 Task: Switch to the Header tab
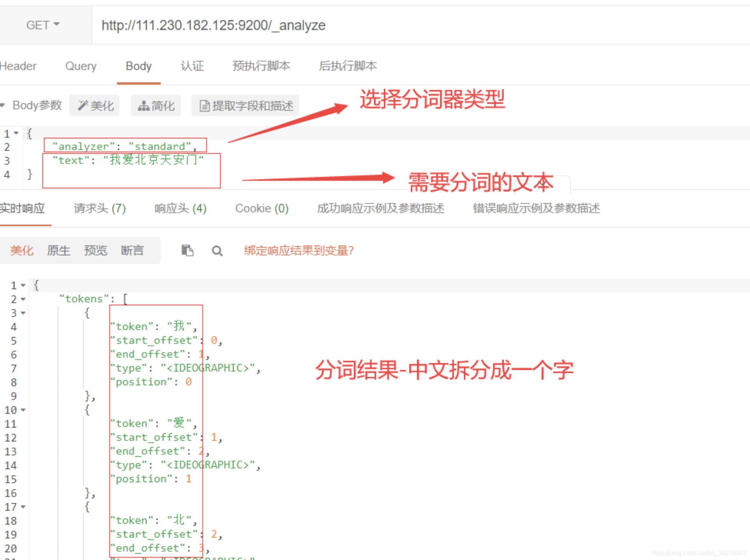coord(18,66)
